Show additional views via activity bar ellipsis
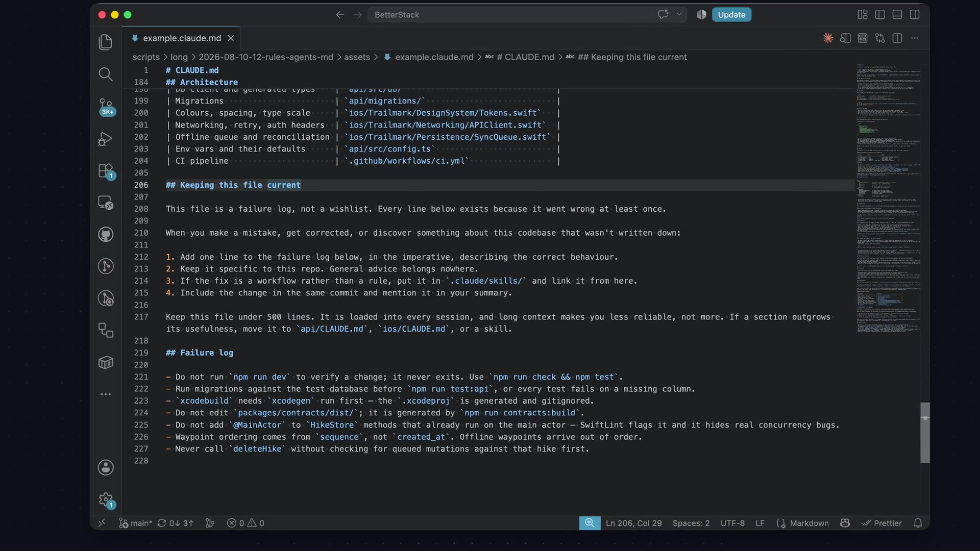The height and width of the screenshot is (551, 980). tap(106, 394)
